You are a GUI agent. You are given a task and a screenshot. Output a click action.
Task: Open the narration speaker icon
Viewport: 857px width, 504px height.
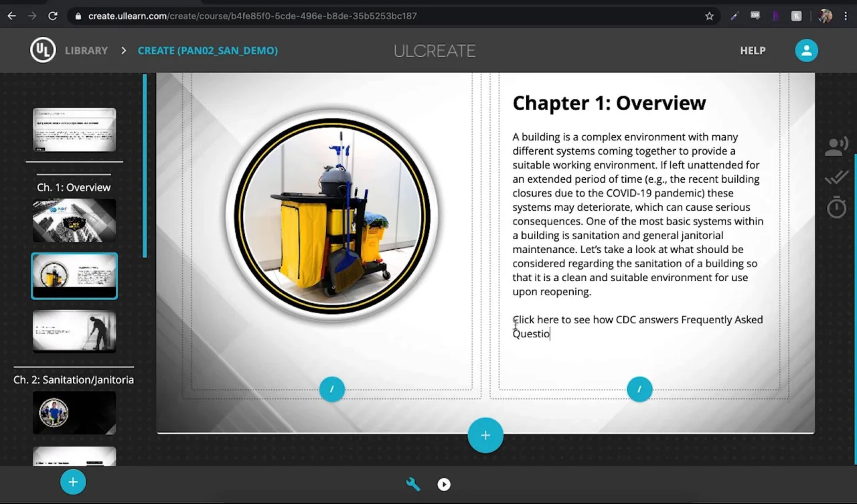pos(836,147)
